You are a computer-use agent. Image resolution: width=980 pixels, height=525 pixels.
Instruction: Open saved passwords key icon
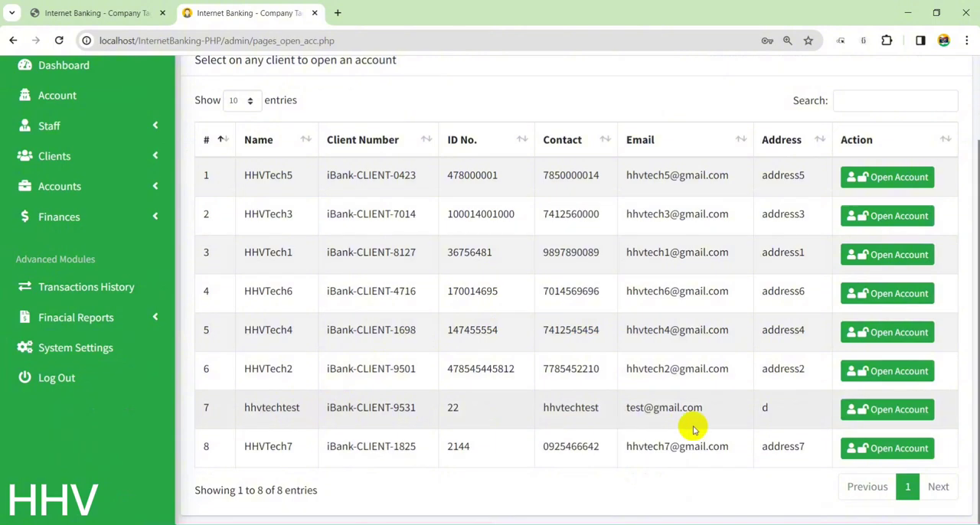767,41
